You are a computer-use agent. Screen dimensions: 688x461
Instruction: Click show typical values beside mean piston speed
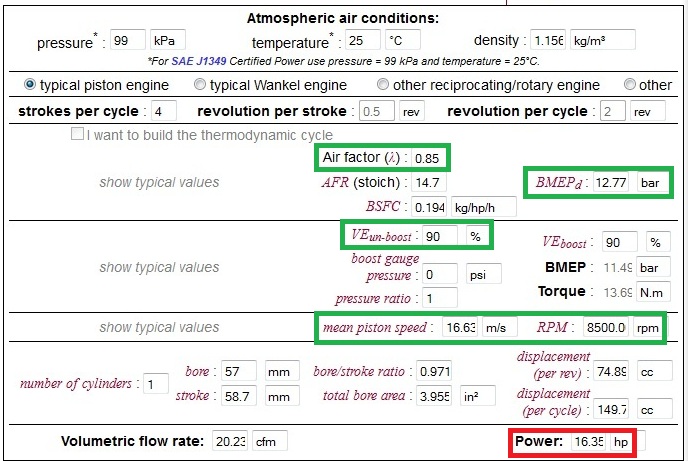(158, 327)
